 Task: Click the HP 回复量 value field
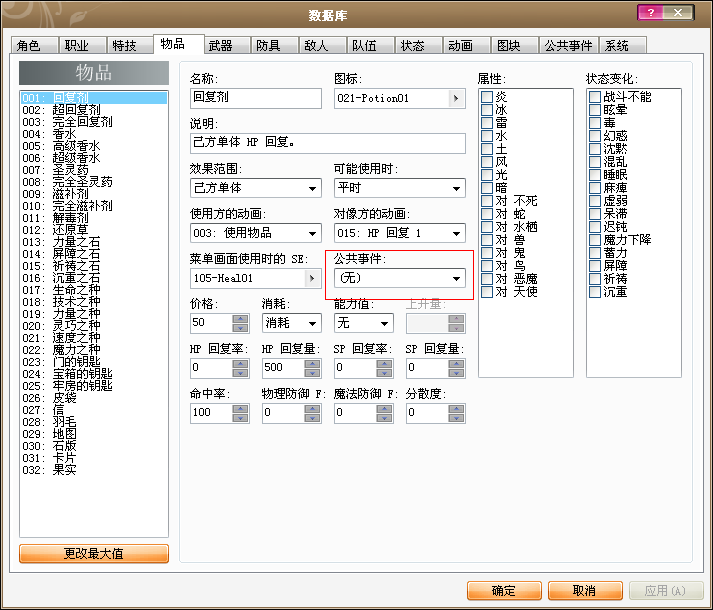(283, 368)
